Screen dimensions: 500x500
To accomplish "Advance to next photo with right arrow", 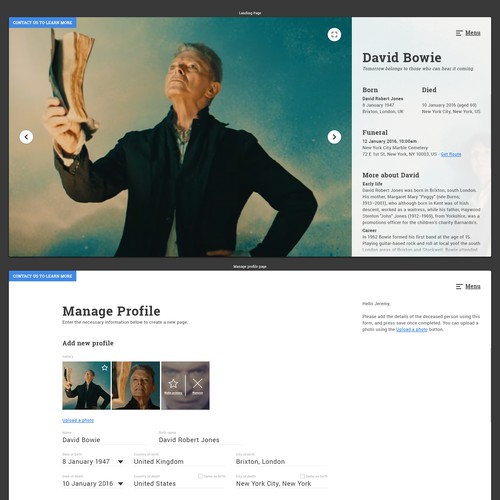I will pos(334,137).
